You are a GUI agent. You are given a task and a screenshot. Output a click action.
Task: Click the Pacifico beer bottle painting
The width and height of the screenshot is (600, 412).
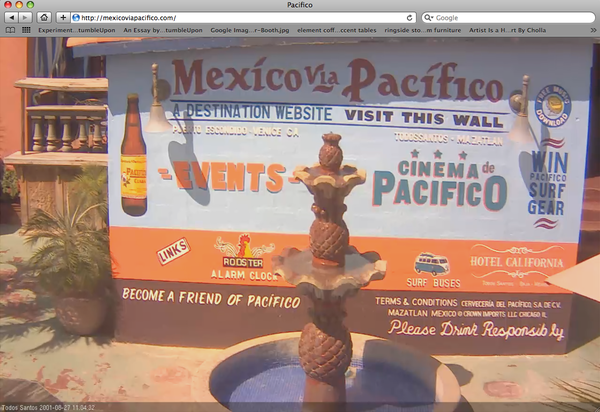134,155
